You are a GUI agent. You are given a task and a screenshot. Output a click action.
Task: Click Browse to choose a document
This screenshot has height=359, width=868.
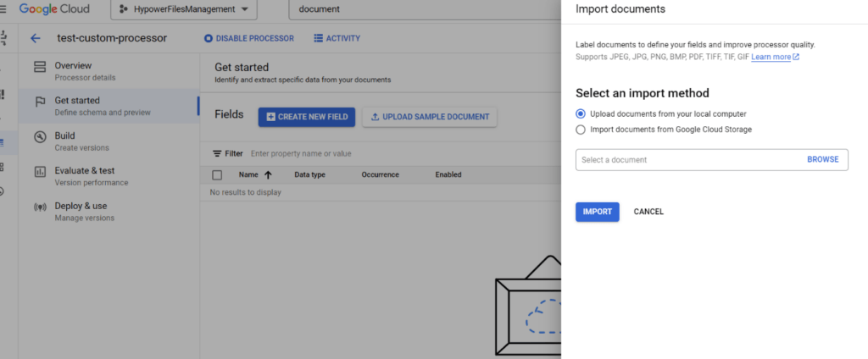pyautogui.click(x=822, y=159)
